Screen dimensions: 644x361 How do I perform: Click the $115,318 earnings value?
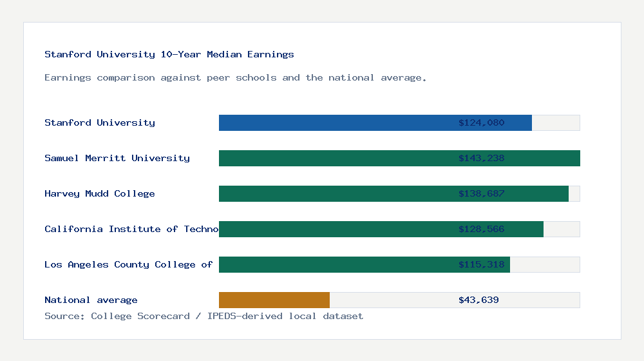pyautogui.click(x=481, y=264)
